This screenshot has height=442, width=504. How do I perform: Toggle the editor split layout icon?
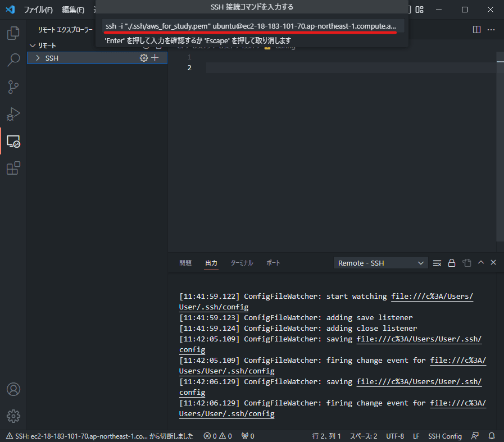point(476,29)
